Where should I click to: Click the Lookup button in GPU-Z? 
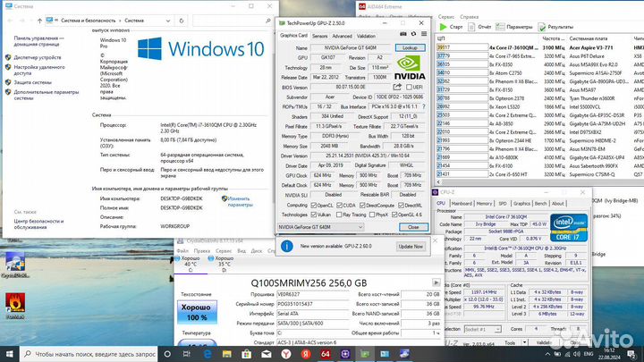coord(410,48)
